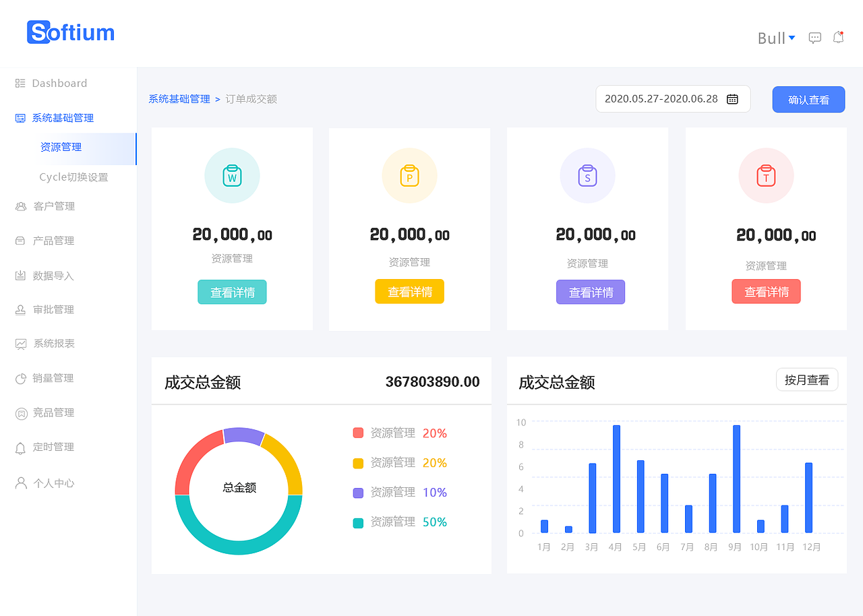The height and width of the screenshot is (616, 863).
Task: Click the 按月查看 button
Action: point(807,379)
